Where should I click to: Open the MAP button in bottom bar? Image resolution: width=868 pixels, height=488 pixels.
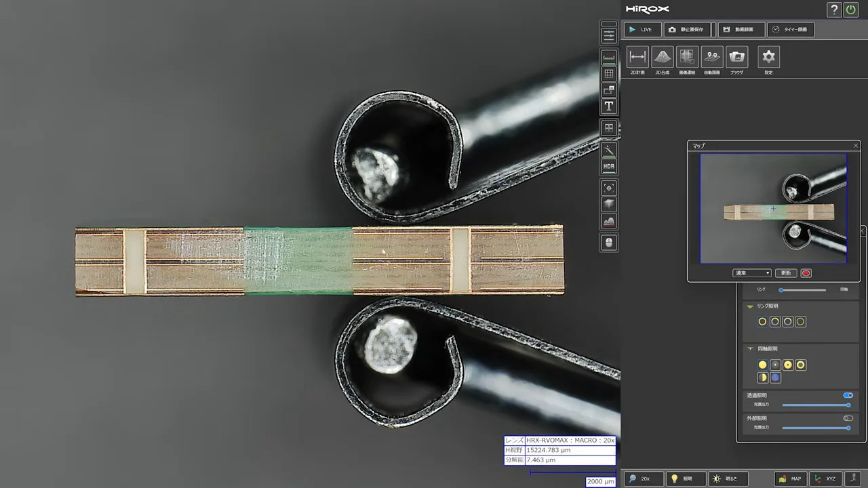(791, 479)
